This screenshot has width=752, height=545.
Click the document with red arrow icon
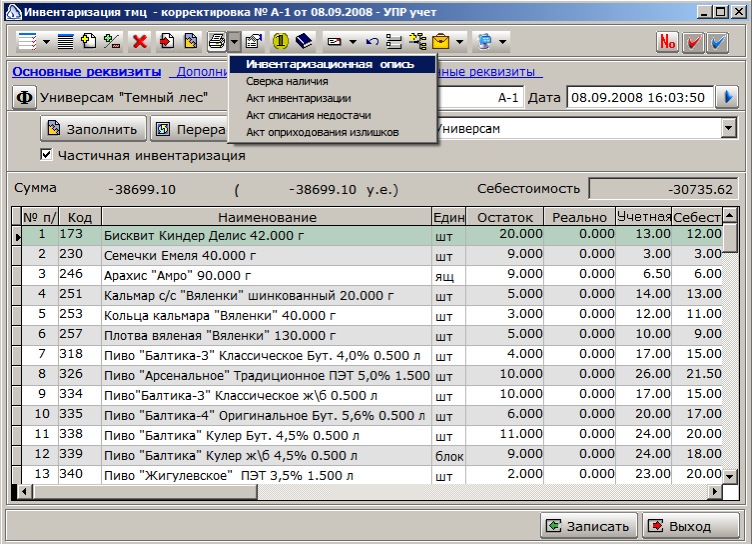[167, 42]
